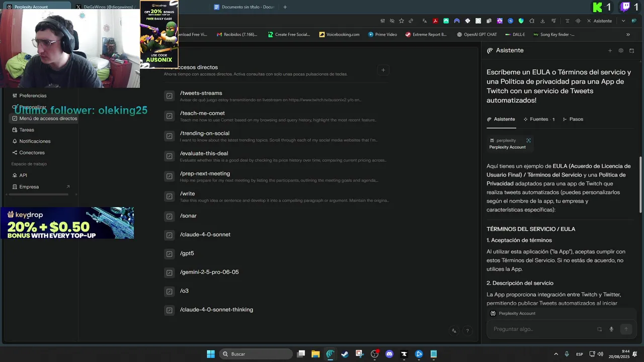Open OpenAI GPT CHAT bookmark
Image resolution: width=644 pixels, height=362 pixels.
476,35
